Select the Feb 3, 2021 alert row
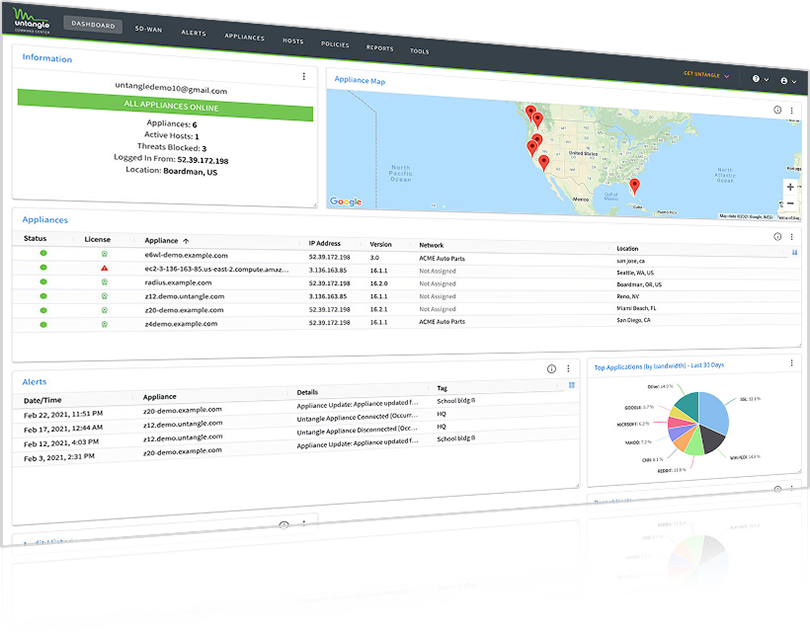 pos(295,448)
